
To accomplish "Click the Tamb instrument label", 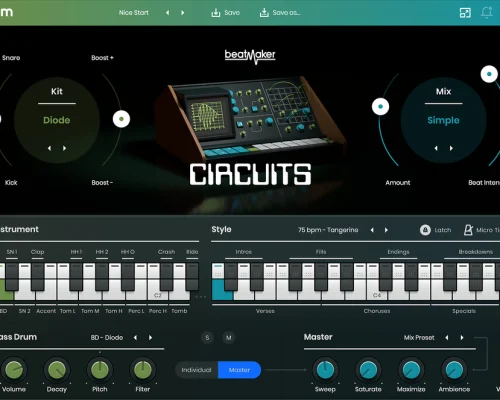I will pos(179,311).
